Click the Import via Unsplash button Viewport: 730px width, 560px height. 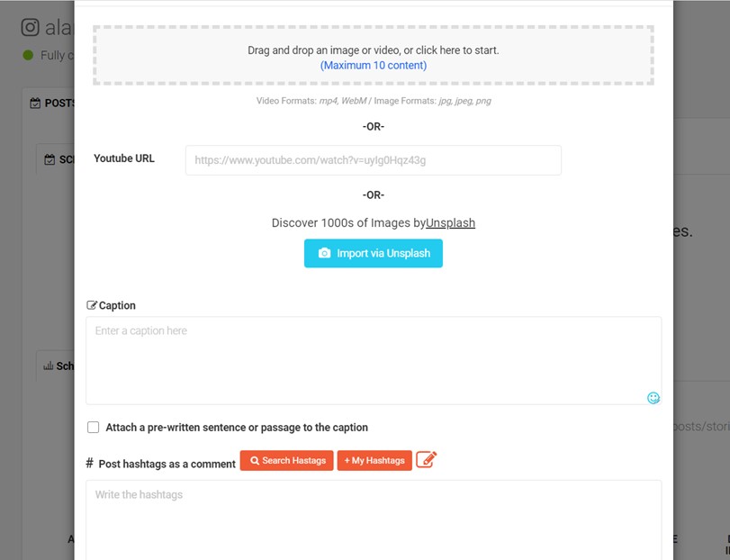tap(374, 253)
